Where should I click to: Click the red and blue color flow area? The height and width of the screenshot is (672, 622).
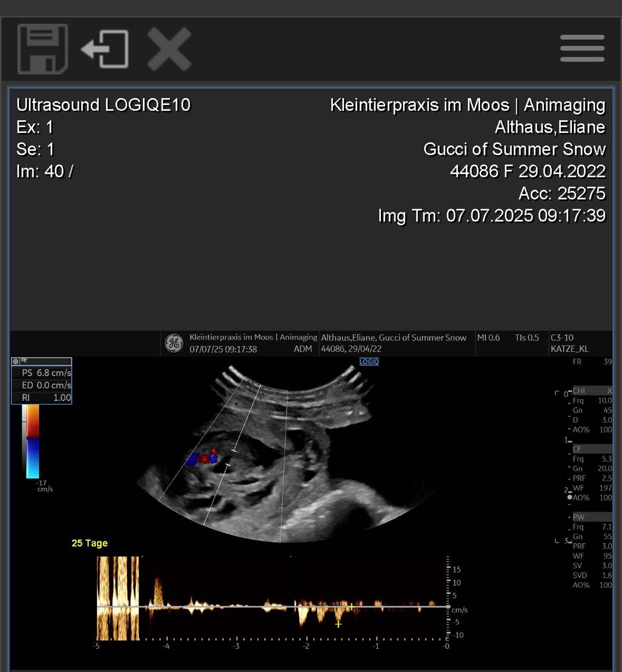202,458
